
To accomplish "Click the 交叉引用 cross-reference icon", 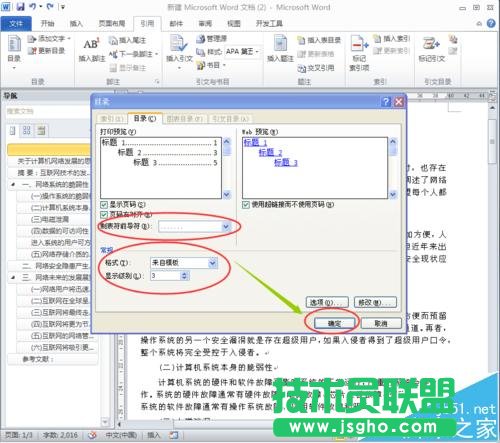I will [x=301, y=68].
